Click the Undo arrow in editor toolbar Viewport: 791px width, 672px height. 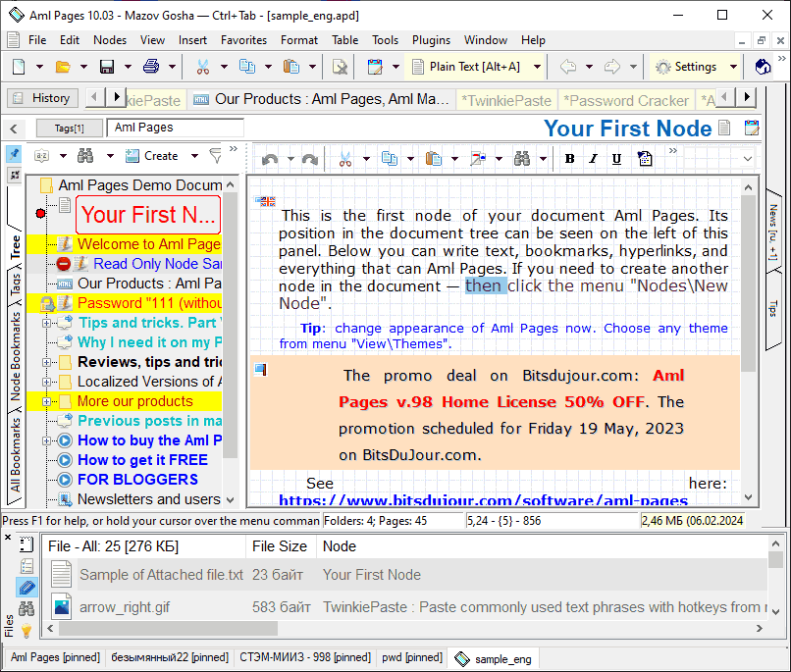click(x=270, y=159)
